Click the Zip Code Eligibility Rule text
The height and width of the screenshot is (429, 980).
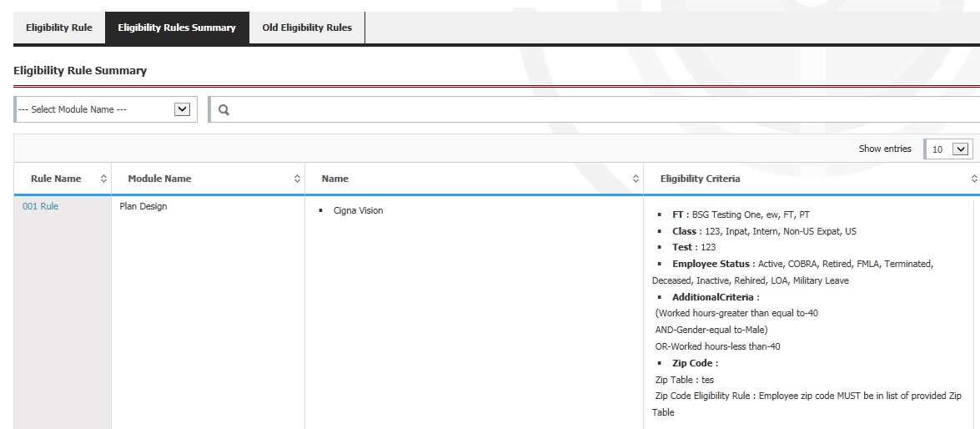[807, 404]
